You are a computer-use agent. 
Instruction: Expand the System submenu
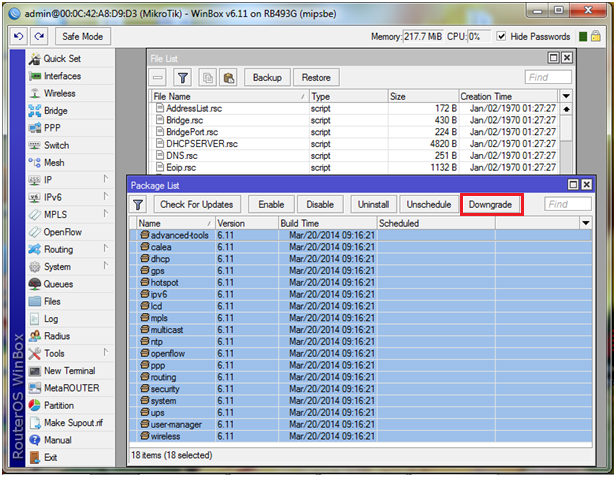click(x=105, y=266)
